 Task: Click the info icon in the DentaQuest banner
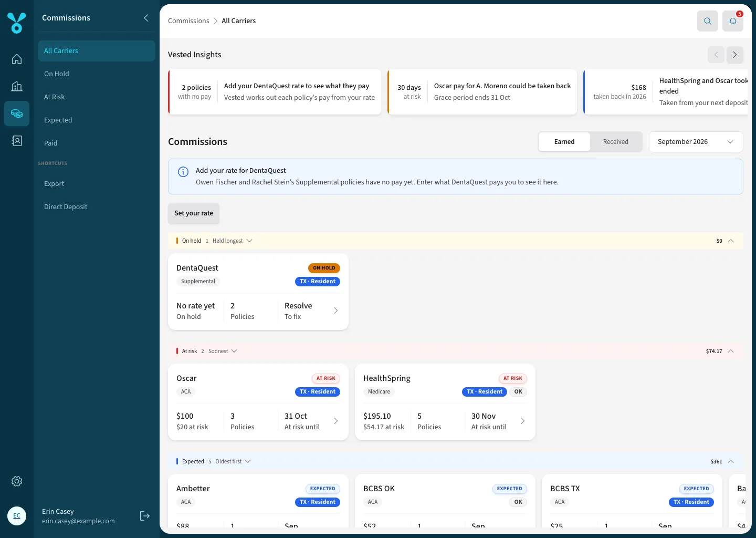tap(183, 172)
